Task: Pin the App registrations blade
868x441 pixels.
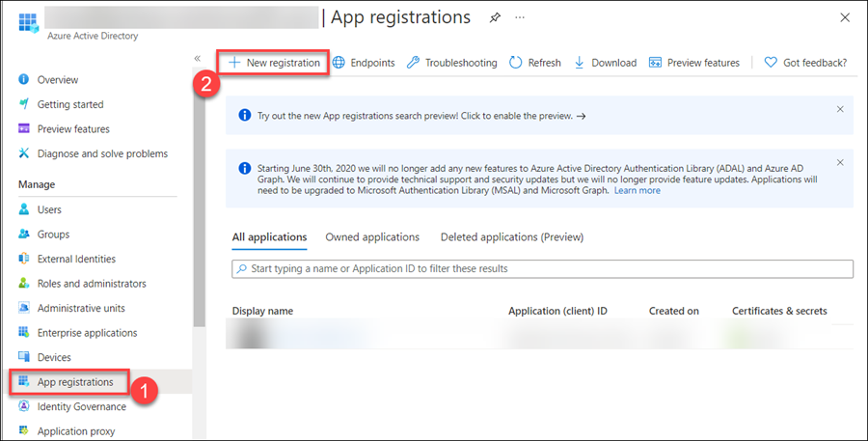Action: 495,17
